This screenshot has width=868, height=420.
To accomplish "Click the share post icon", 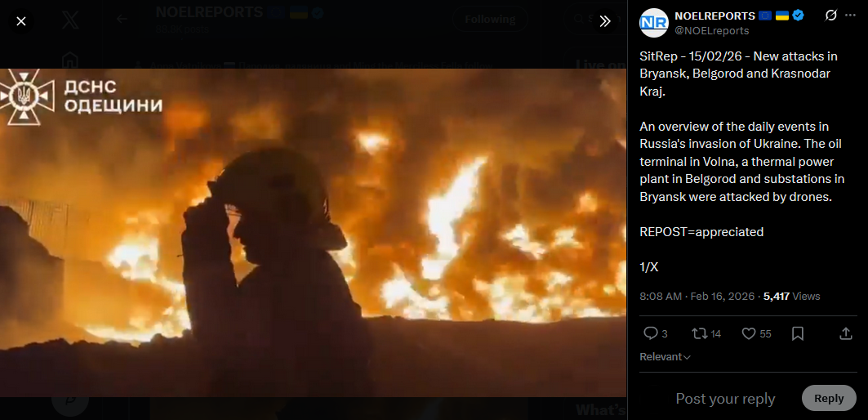I will pyautogui.click(x=845, y=333).
